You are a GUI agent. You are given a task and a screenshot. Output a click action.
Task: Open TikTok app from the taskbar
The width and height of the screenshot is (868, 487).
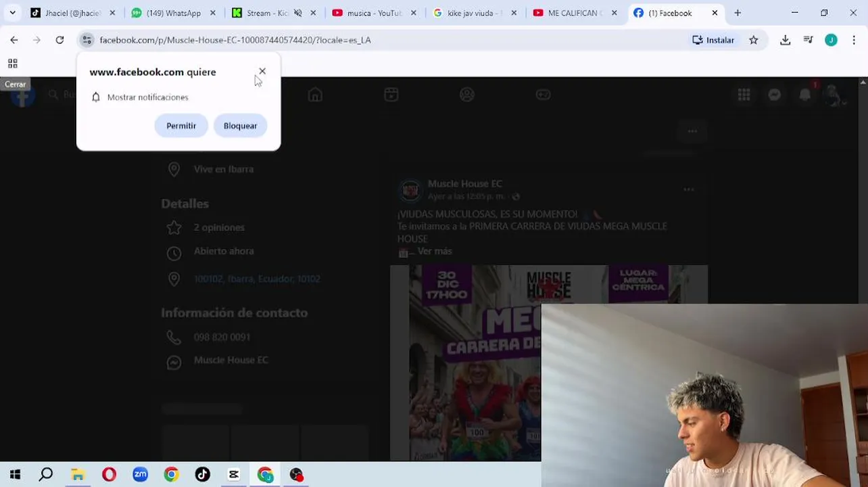(203, 475)
